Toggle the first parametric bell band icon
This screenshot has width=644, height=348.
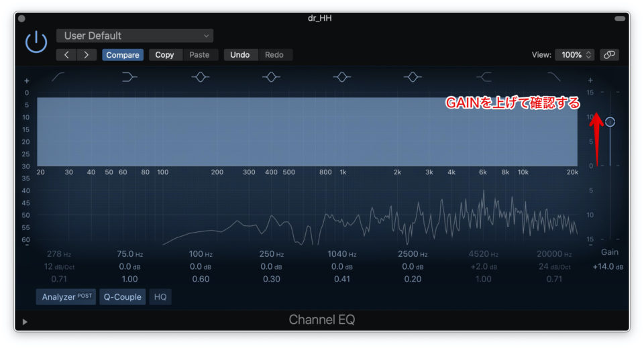point(200,78)
